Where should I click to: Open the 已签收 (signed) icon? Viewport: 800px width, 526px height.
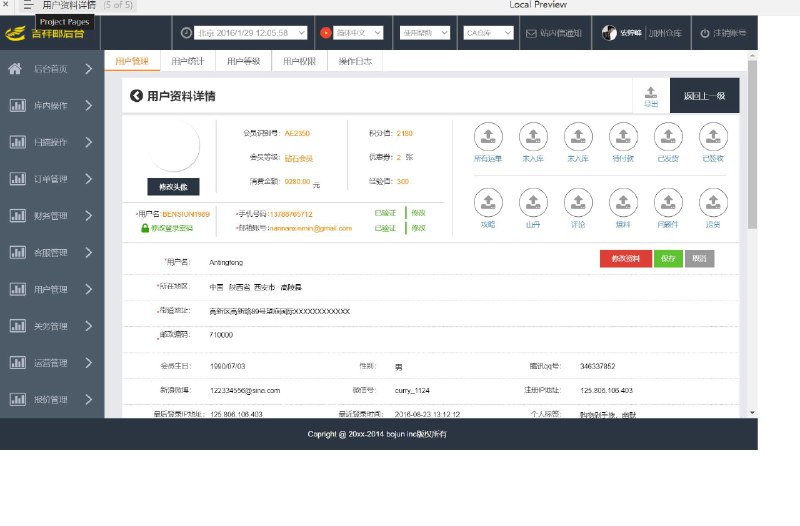tap(713, 137)
